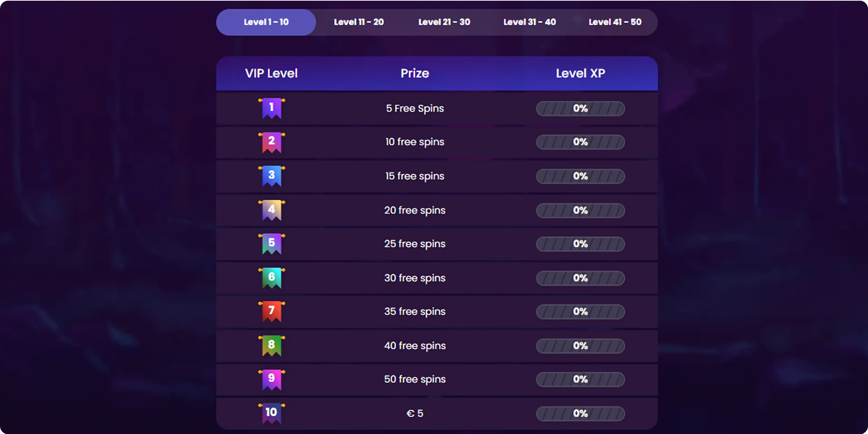The width and height of the screenshot is (868, 434).
Task: Select the VIP level 5 badge icon
Action: (x=272, y=244)
